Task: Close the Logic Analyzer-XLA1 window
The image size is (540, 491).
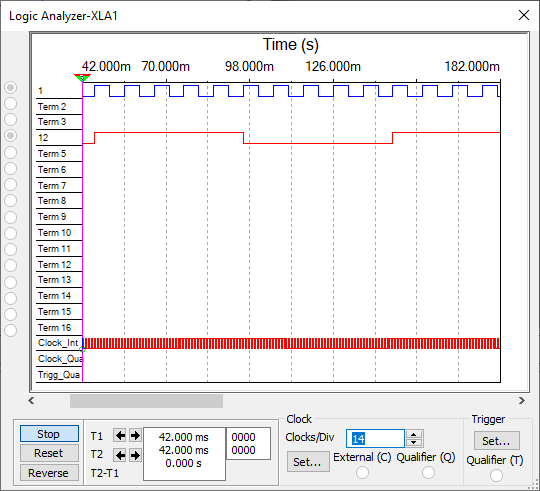Action: [x=524, y=15]
